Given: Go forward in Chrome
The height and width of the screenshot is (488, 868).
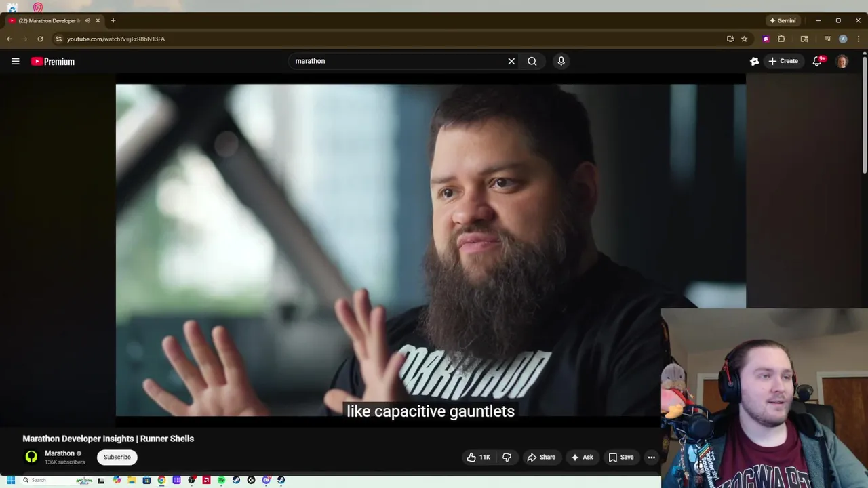Looking at the screenshot, I should [x=25, y=39].
